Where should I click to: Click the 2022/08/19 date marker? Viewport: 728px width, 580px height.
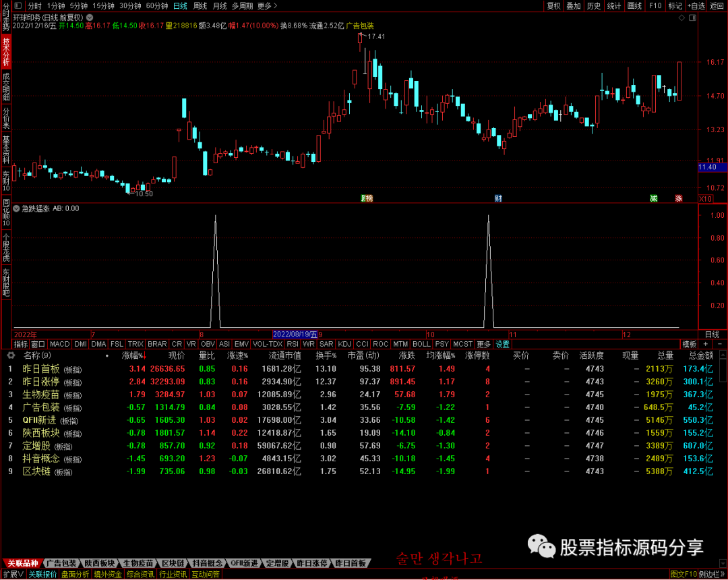coord(295,335)
